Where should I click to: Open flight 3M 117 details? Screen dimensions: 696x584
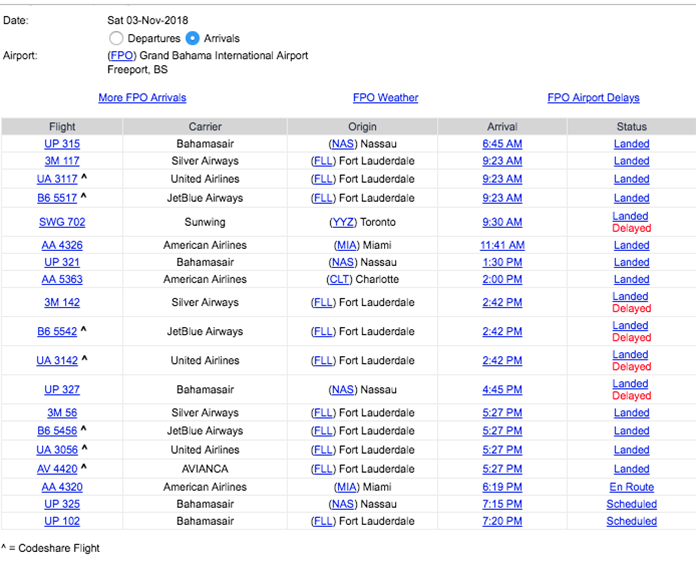coord(62,161)
